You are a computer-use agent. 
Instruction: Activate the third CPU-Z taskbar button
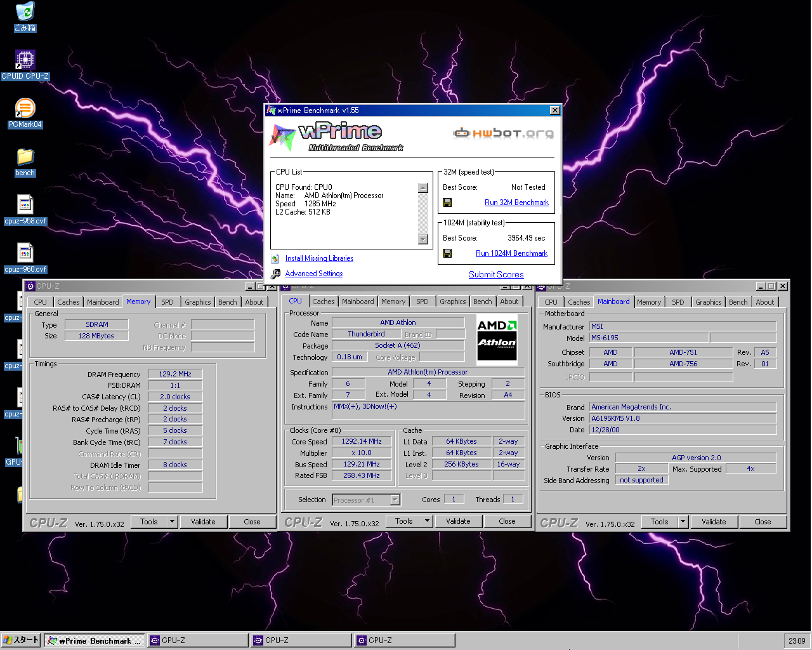pyautogui.click(x=405, y=640)
